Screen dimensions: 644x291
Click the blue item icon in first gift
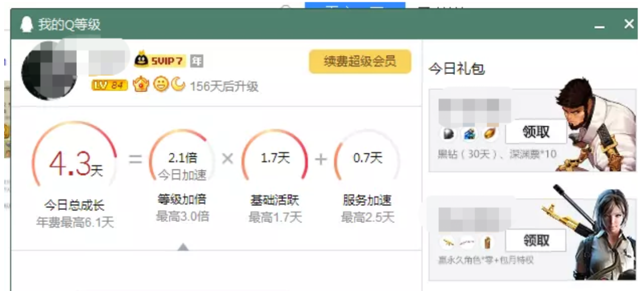point(469,134)
